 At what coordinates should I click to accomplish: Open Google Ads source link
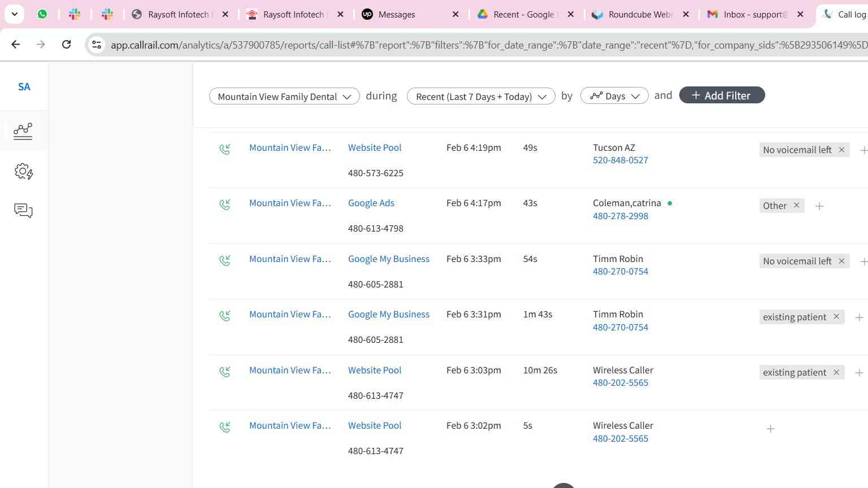[x=371, y=203]
